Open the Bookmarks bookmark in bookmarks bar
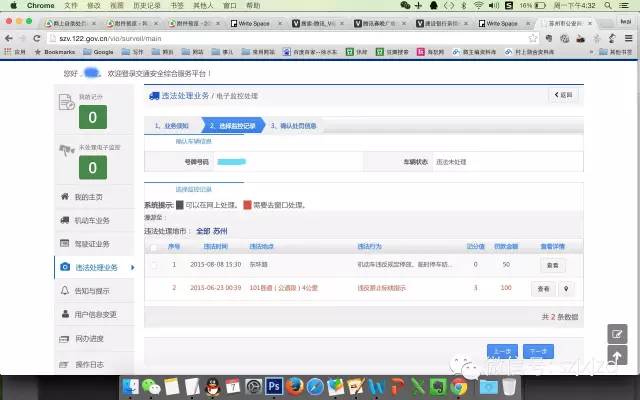 (55, 52)
